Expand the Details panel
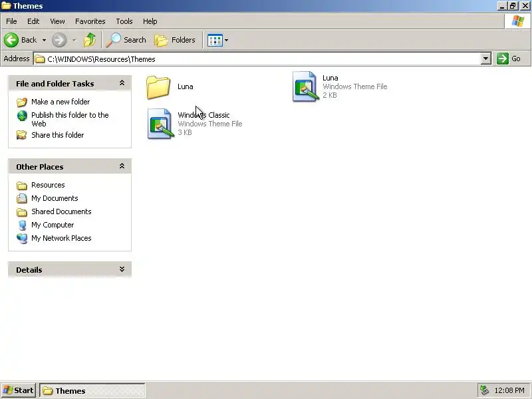Image resolution: width=532 pixels, height=399 pixels. (122, 269)
